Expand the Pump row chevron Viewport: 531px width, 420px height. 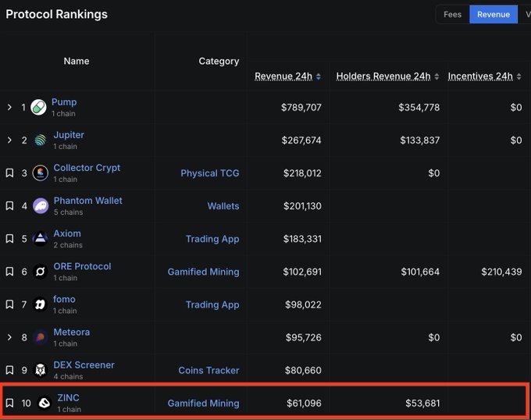tap(9, 107)
